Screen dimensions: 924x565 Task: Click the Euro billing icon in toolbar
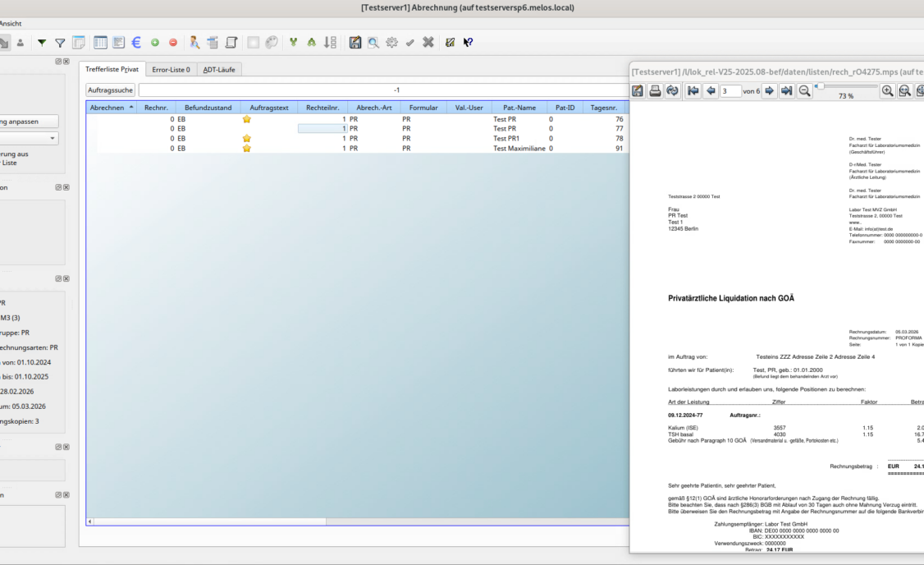pos(136,43)
